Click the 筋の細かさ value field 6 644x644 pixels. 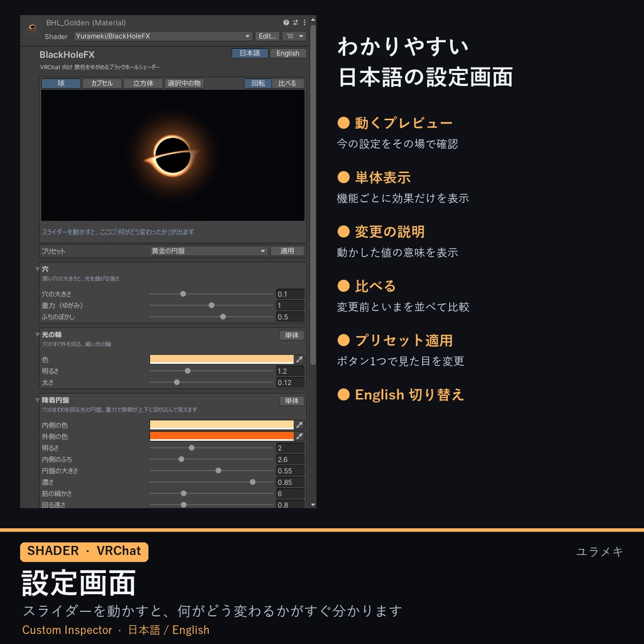[290, 494]
